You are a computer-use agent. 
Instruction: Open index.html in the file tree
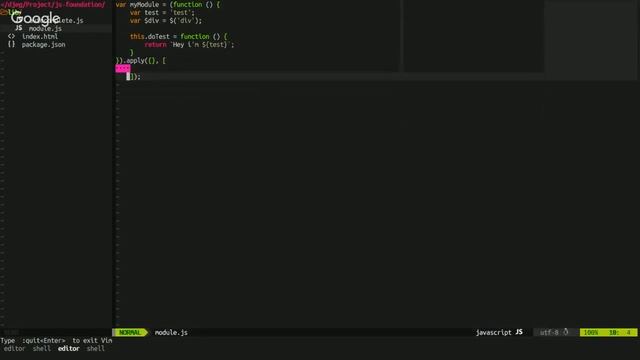[40, 36]
